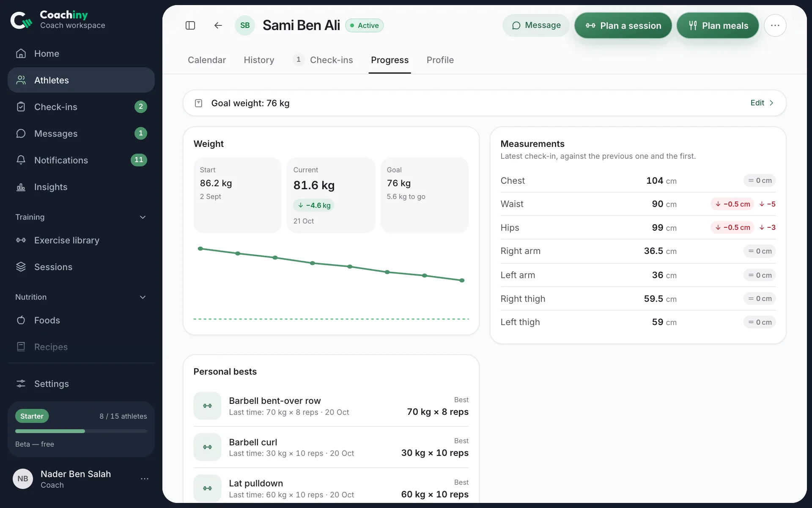Click the Waist -0.5 cm change chip

(x=732, y=204)
